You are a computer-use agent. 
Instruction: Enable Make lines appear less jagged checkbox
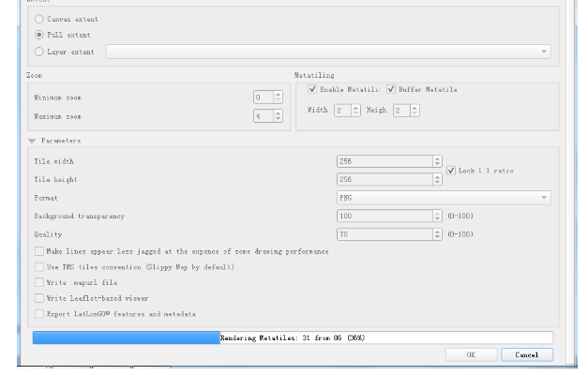(x=39, y=251)
